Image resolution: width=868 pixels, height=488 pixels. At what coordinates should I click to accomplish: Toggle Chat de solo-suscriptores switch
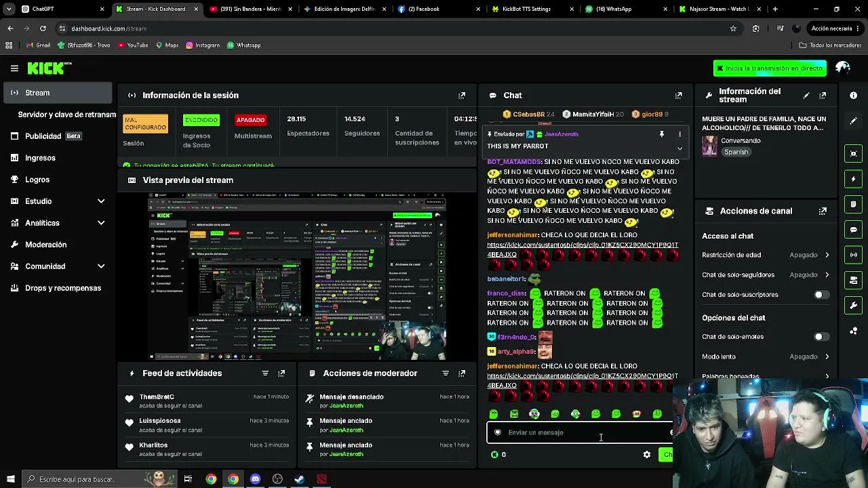821,295
